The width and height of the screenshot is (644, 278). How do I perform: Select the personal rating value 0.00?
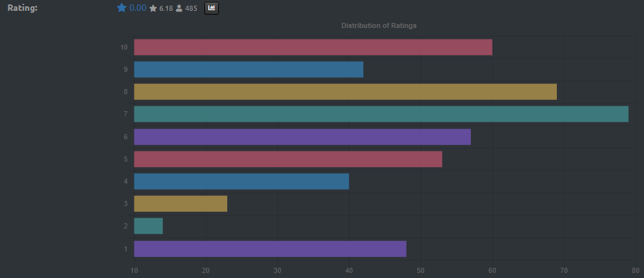[x=137, y=8]
